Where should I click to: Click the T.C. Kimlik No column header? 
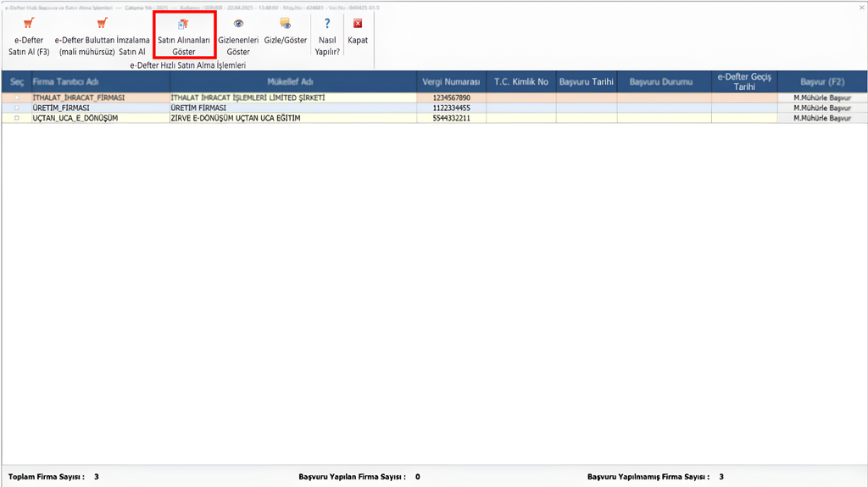coord(521,81)
